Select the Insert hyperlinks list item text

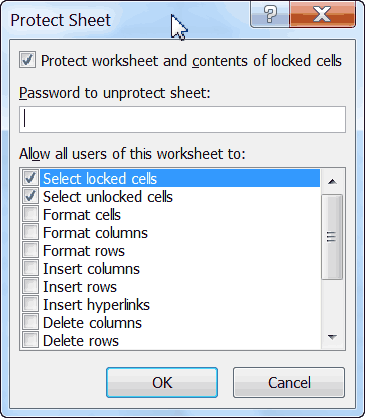(x=96, y=305)
